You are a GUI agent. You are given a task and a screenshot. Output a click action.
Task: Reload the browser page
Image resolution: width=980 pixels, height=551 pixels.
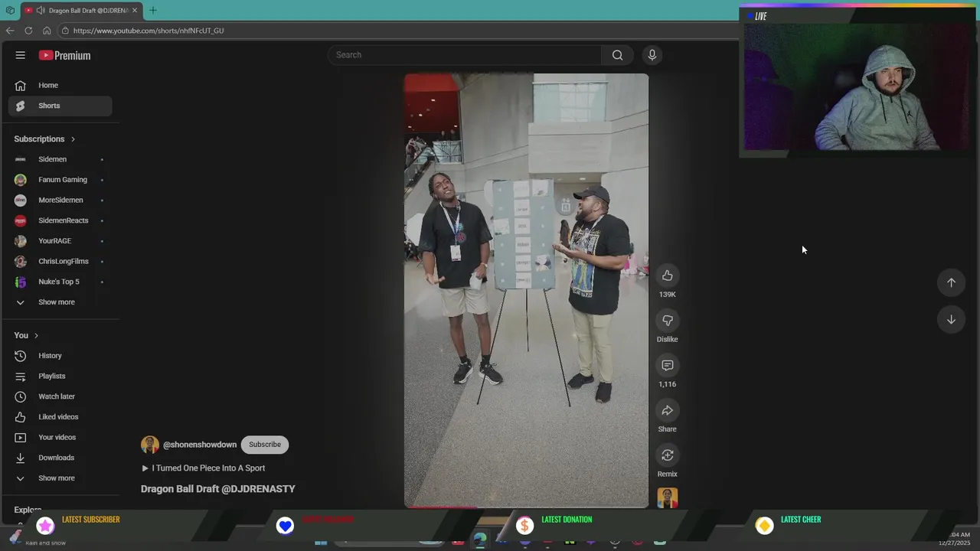28,31
